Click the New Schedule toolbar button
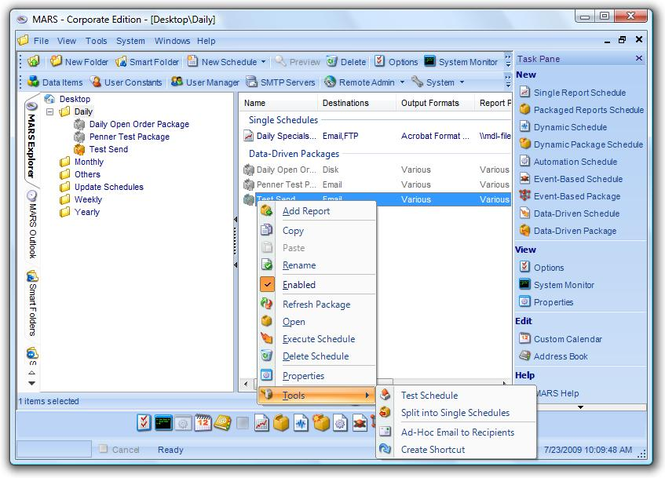Viewport: 665px width, 478px height. 222,62
